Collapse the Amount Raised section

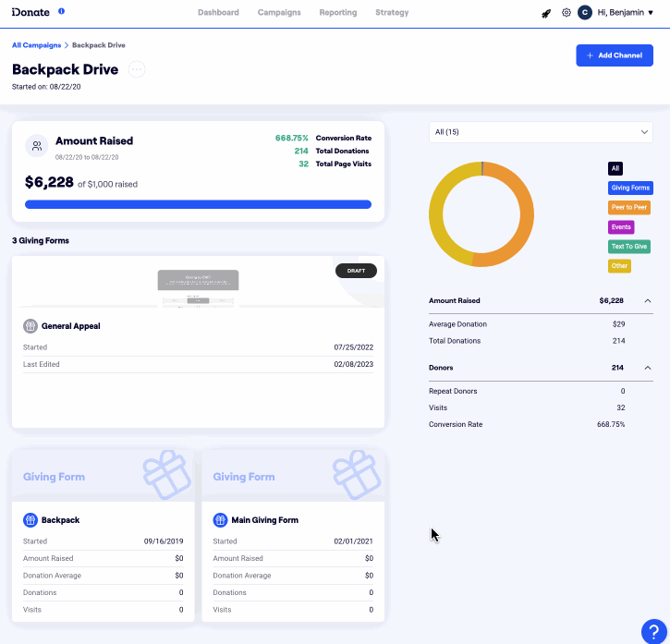(647, 301)
